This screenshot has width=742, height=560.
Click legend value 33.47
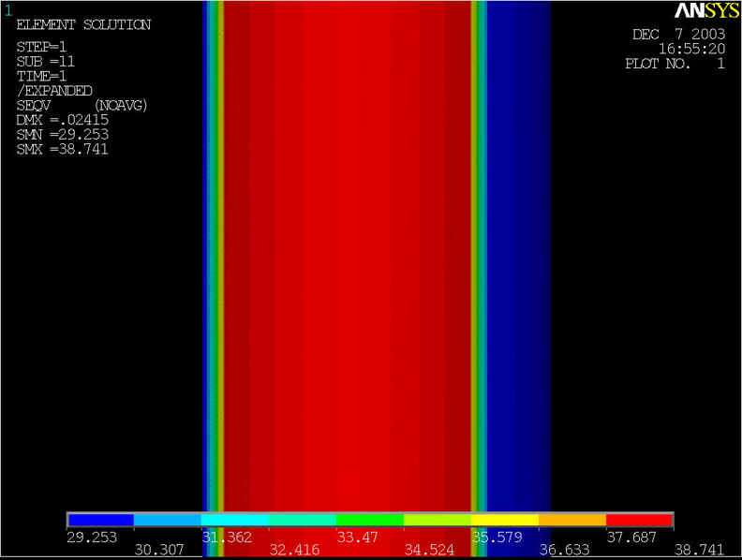point(357,538)
